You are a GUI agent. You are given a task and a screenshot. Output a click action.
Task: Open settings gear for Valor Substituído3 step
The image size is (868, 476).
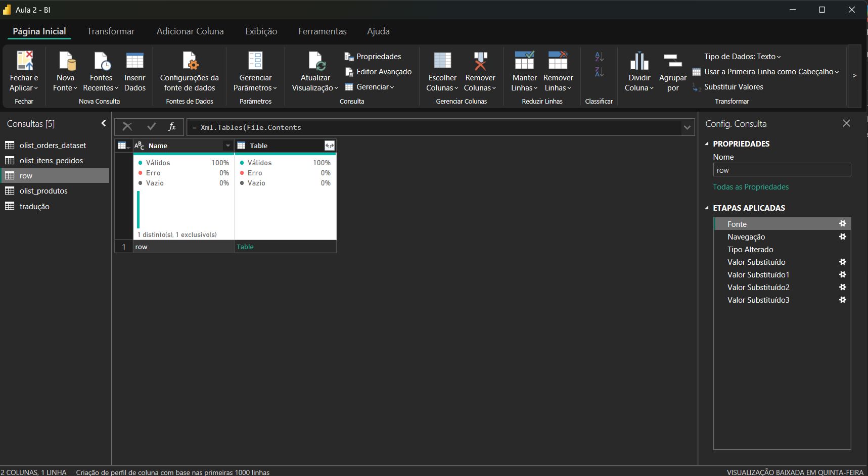(x=843, y=300)
